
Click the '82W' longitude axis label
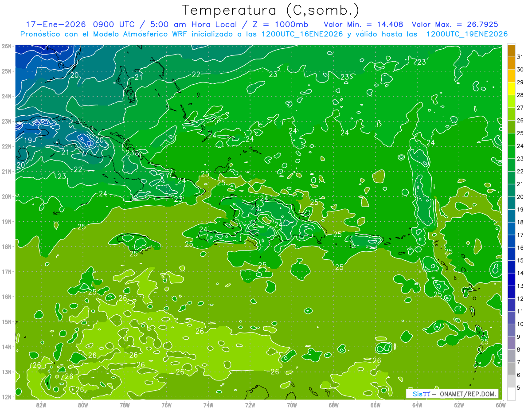(x=41, y=405)
